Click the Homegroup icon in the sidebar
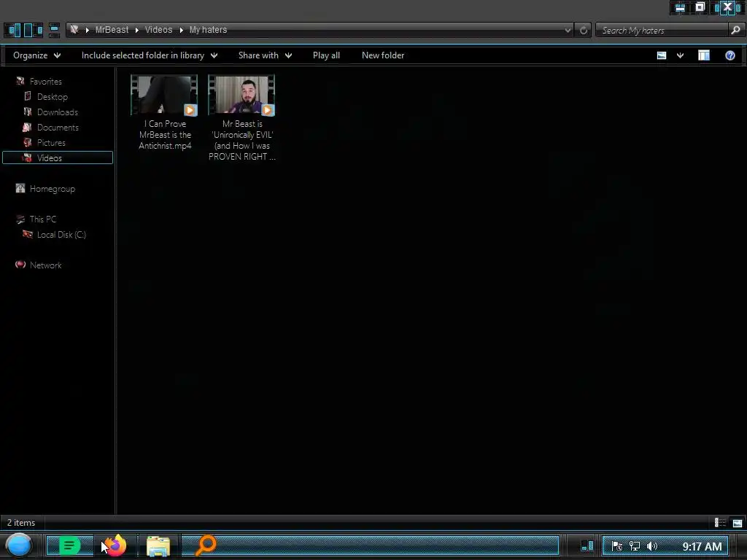The width and height of the screenshot is (747, 560). [x=20, y=189]
